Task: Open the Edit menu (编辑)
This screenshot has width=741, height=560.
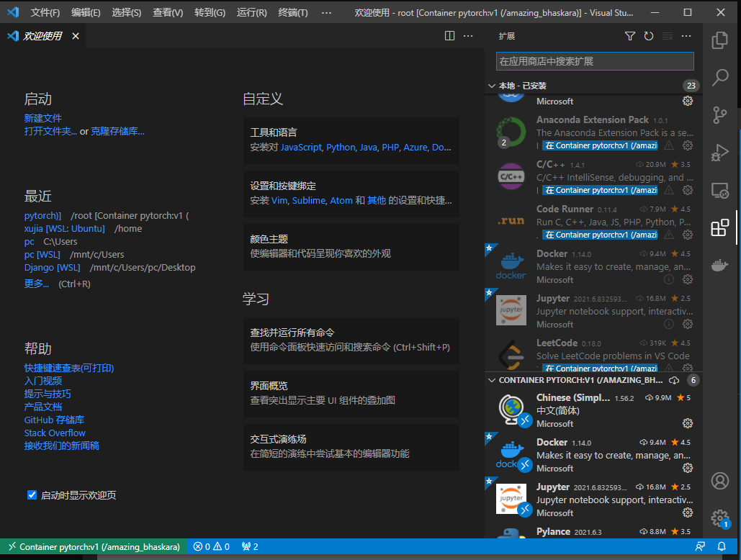Action: pos(86,12)
